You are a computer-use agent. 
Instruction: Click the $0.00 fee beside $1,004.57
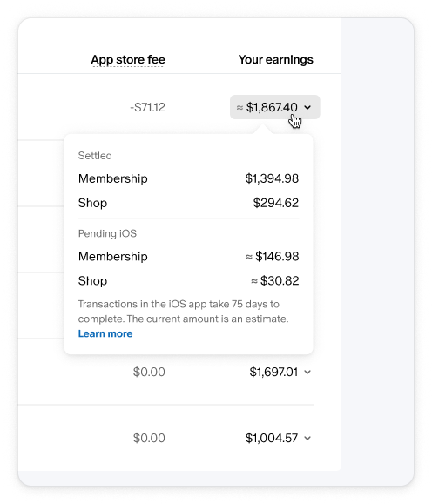(x=149, y=438)
